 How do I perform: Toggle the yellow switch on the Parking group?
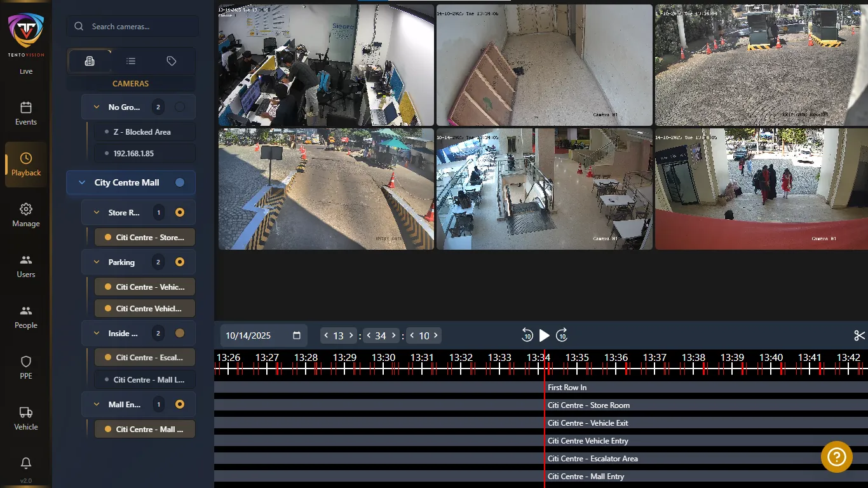tap(180, 262)
